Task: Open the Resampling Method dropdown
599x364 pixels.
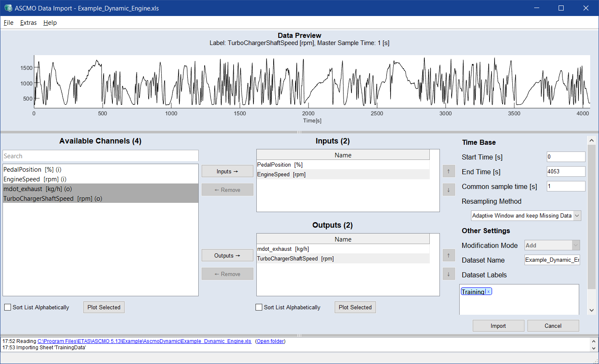Action: [x=577, y=216]
